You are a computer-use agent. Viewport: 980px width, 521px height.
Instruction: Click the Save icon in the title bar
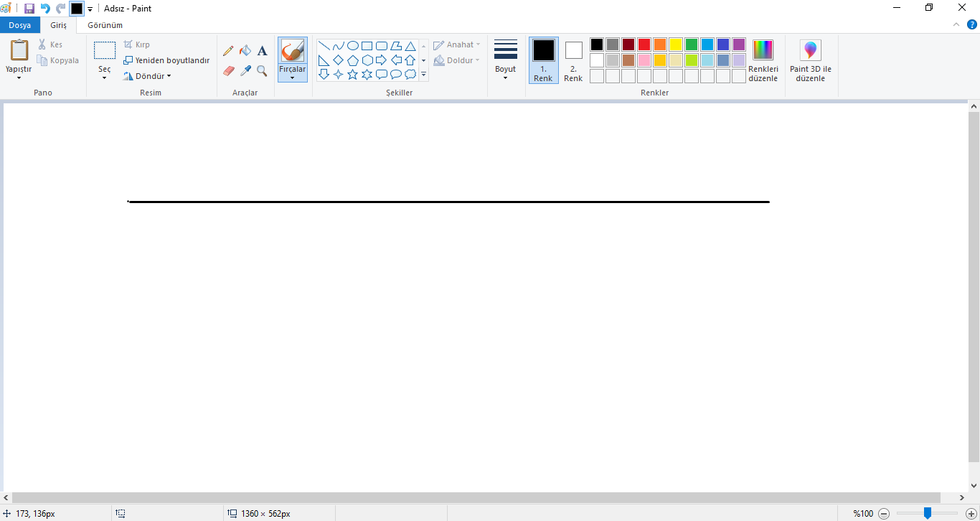(x=29, y=9)
